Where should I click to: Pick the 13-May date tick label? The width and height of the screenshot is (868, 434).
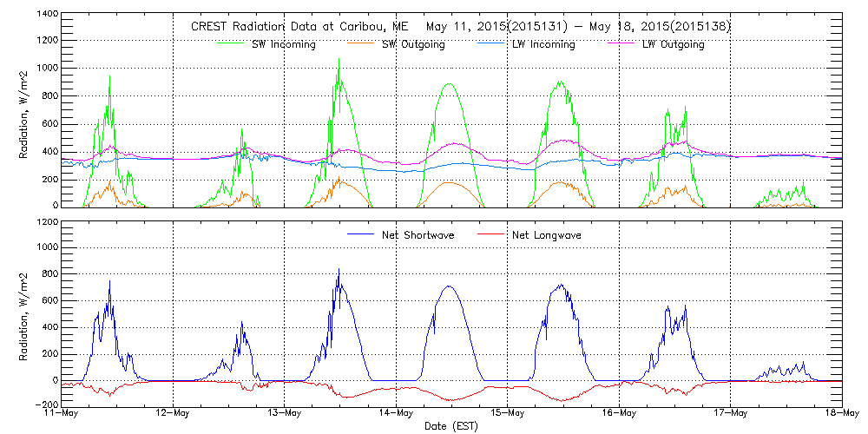point(285,413)
